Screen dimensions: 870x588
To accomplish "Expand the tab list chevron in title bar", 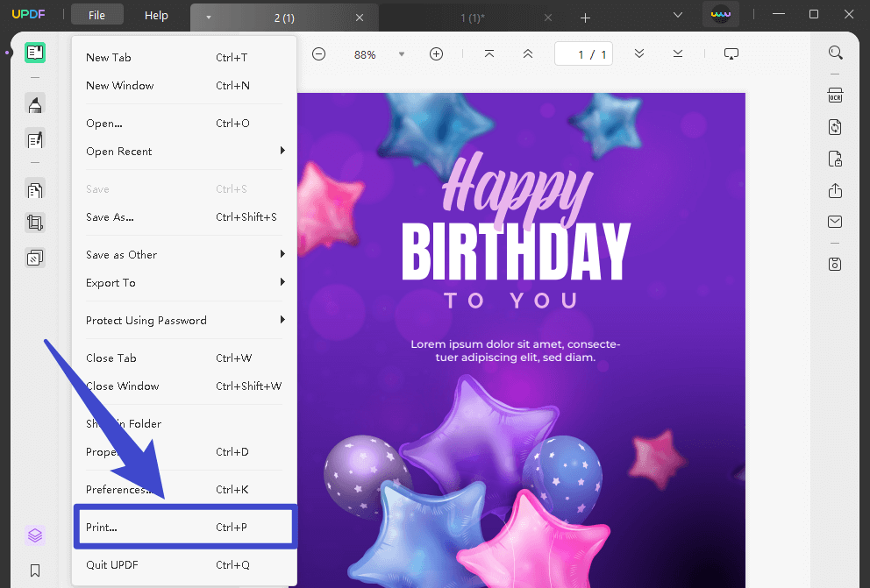I will coord(678,15).
